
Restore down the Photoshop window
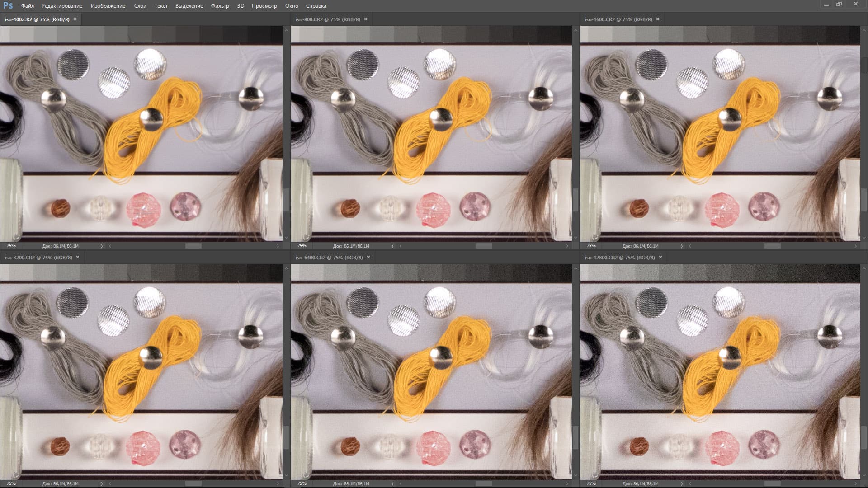coord(839,4)
